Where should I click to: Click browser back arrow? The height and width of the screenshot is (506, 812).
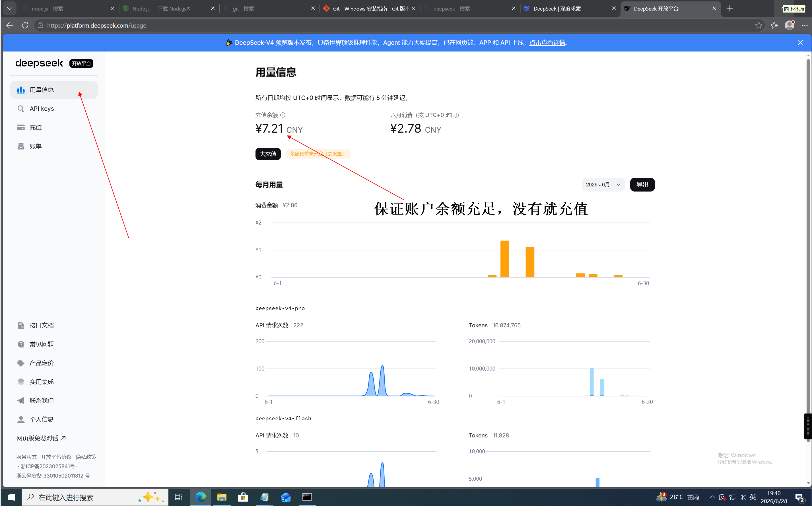(10, 25)
